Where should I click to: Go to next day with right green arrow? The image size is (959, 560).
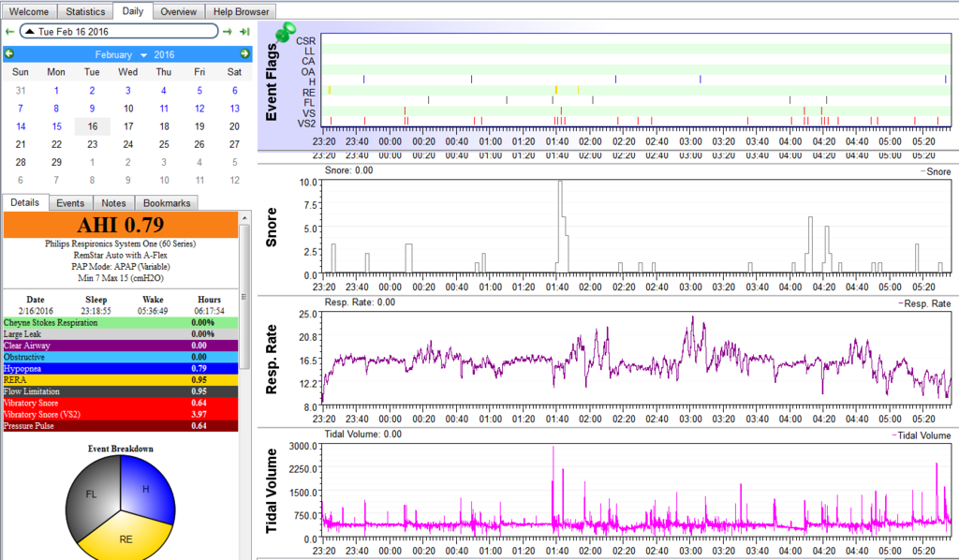coord(228,32)
